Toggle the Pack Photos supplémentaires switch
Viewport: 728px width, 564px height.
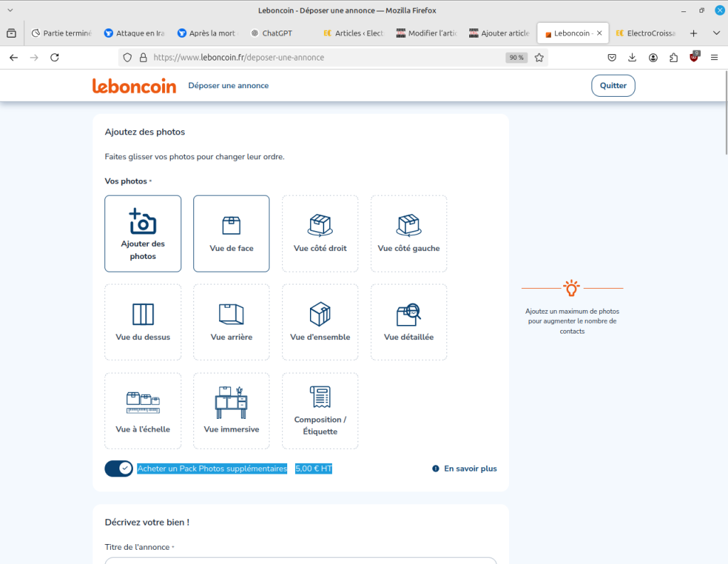pos(119,468)
